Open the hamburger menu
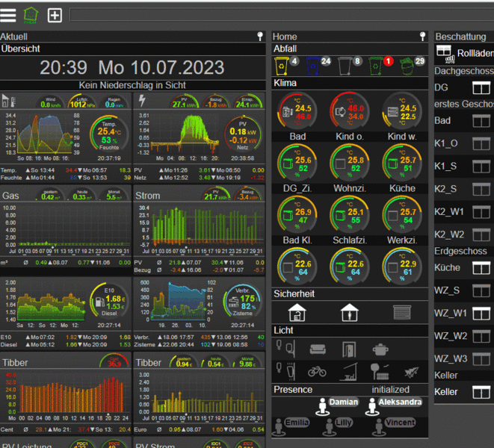494x448 pixels. point(8,14)
